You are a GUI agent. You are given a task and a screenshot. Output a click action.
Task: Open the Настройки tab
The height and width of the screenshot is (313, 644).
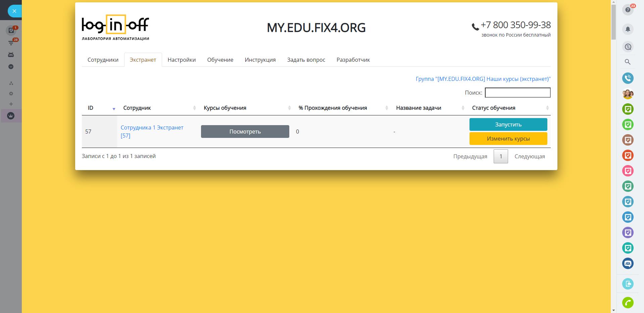[x=182, y=60]
